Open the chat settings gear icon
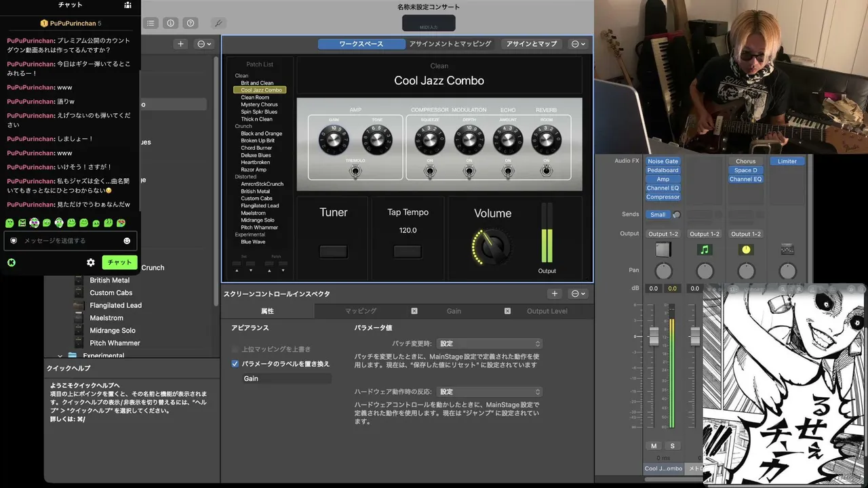 pyautogui.click(x=91, y=262)
